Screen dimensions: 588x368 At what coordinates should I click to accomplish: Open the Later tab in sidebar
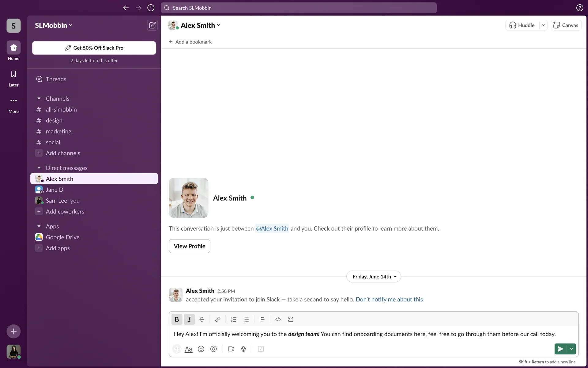click(x=13, y=78)
